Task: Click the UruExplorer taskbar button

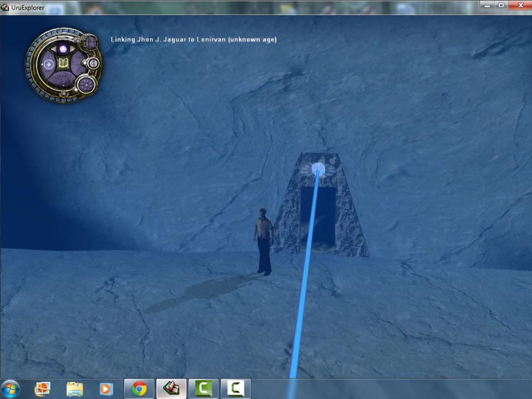Action: coord(171,388)
